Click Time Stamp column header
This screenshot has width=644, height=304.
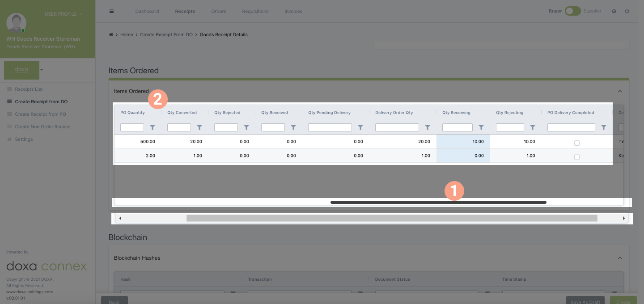pyautogui.click(x=514, y=279)
